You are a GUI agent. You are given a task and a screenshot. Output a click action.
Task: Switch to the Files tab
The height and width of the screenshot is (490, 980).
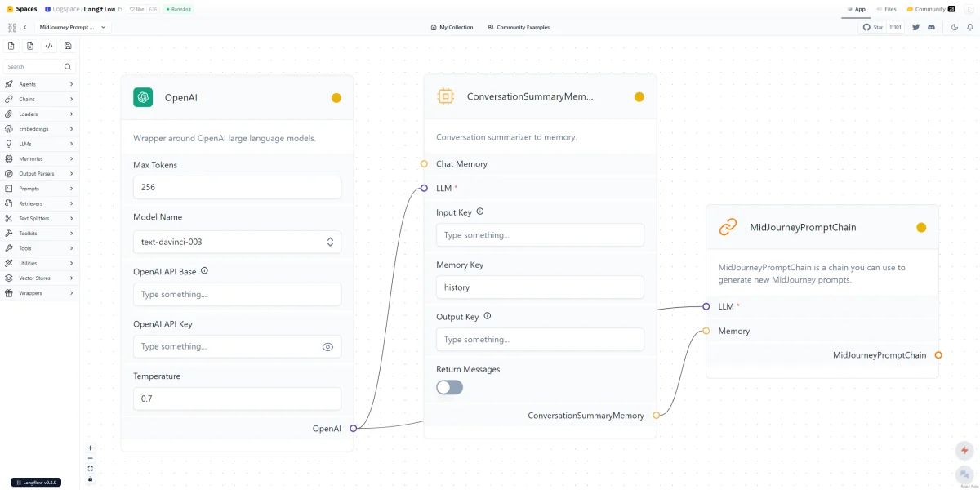pos(886,9)
